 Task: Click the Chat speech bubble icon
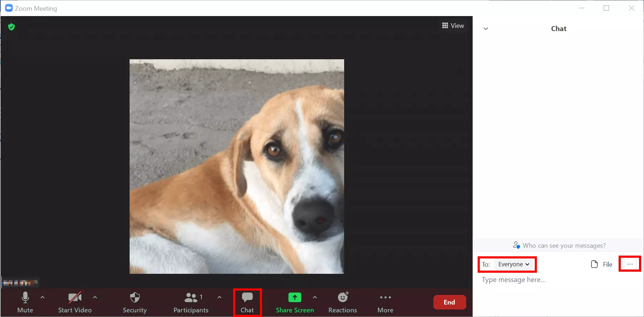(247, 297)
